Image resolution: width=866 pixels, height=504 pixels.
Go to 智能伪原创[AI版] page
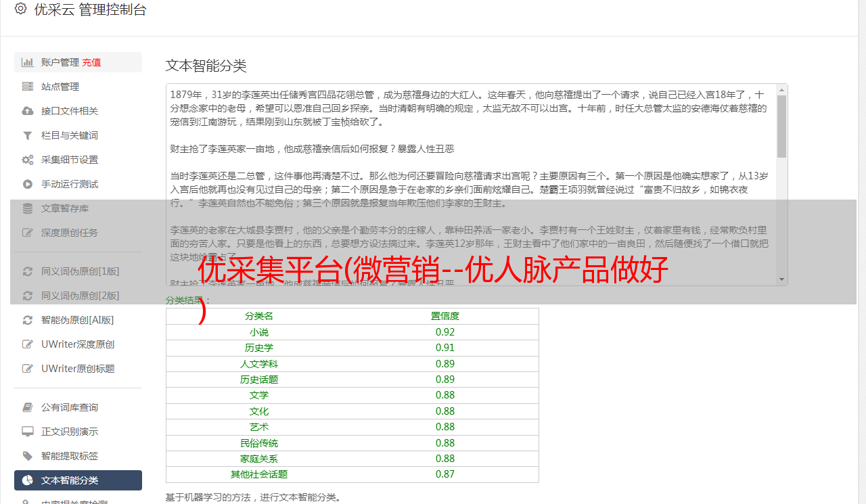78,320
